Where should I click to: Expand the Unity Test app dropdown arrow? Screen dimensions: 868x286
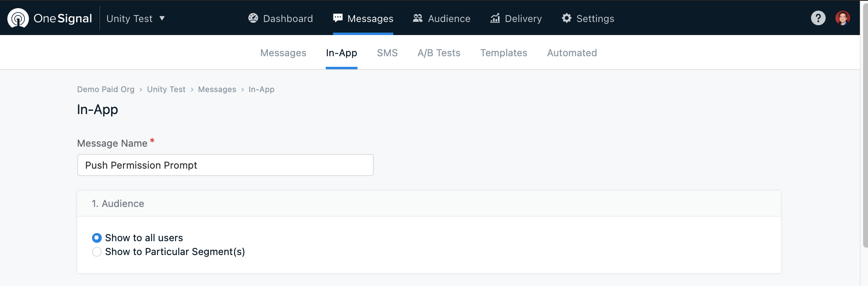(162, 18)
